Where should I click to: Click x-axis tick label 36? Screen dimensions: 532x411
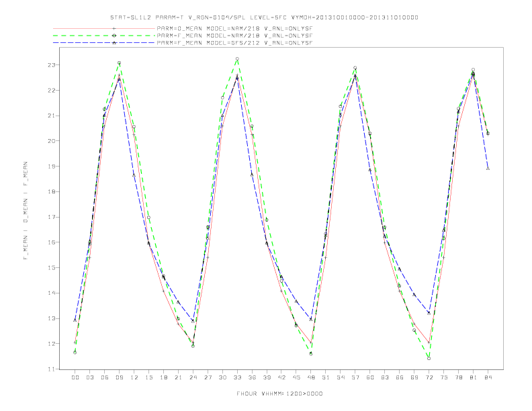(252, 377)
